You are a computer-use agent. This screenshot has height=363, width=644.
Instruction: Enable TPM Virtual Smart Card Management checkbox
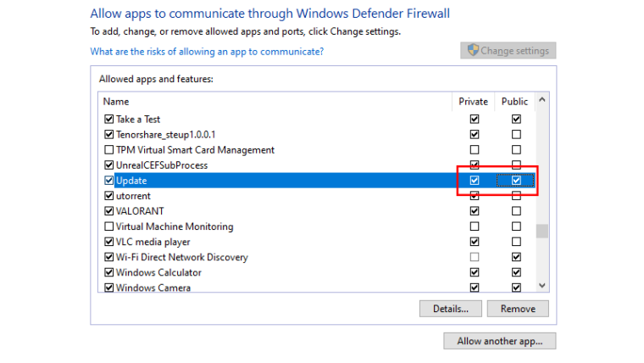(x=108, y=150)
